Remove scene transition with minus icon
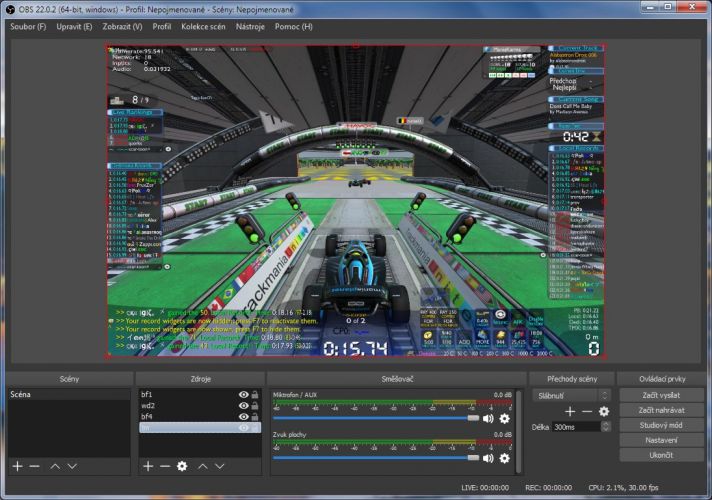Viewport: 712px width, 500px height. (x=587, y=411)
